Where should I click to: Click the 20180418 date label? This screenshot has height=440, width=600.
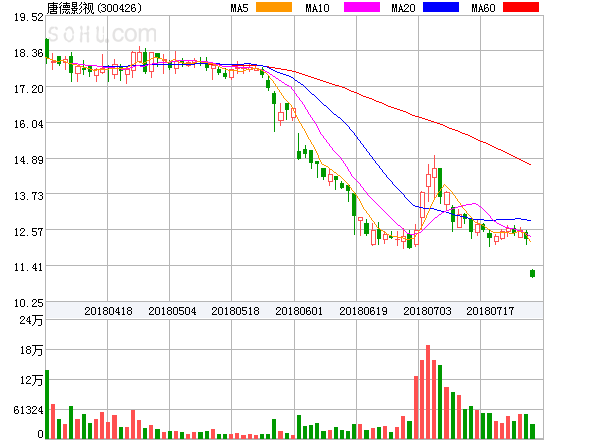[108, 311]
